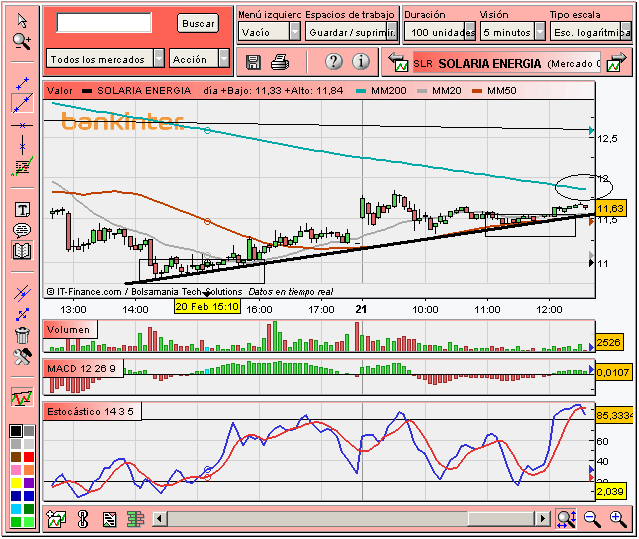Click the scrollbar right arrow
The image size is (639, 539).
tap(542, 519)
